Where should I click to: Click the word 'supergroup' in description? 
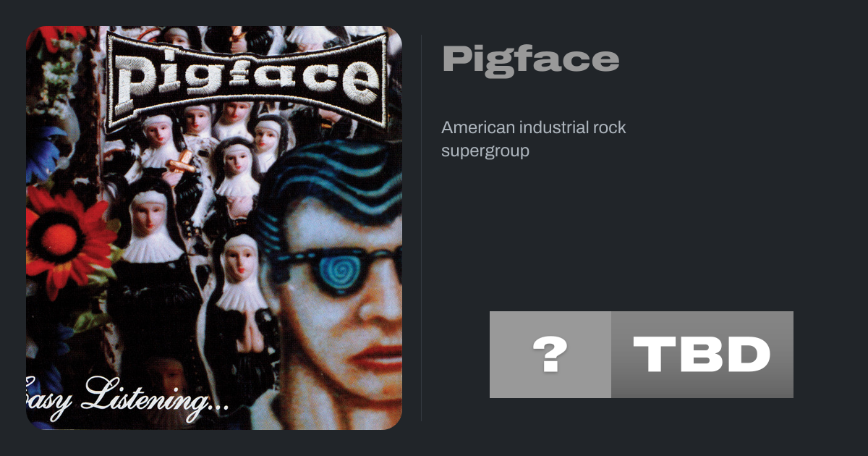(485, 151)
